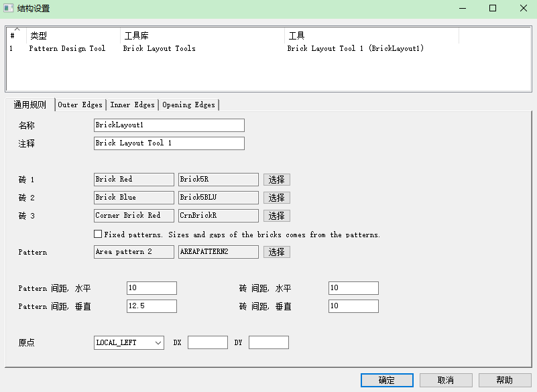Minimize the 结构设置 window

click(463, 8)
